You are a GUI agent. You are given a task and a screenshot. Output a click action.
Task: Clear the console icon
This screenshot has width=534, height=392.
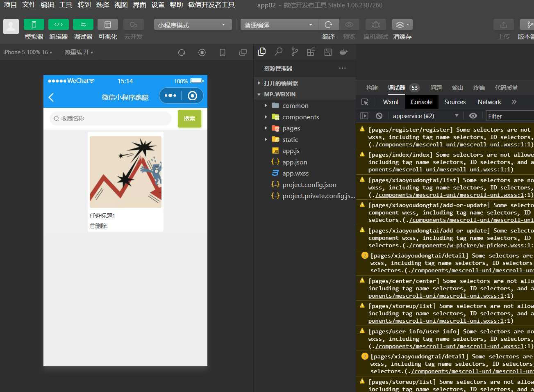click(379, 116)
